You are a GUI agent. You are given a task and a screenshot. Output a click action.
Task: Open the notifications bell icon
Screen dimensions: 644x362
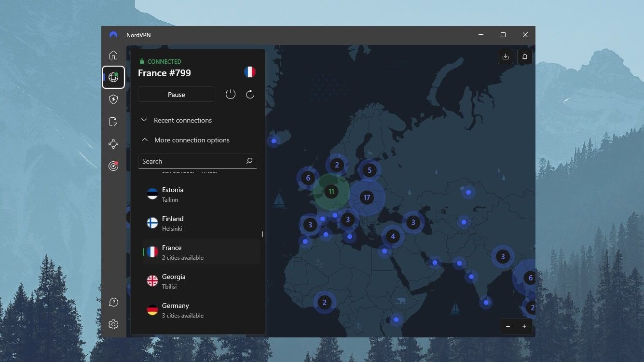525,56
